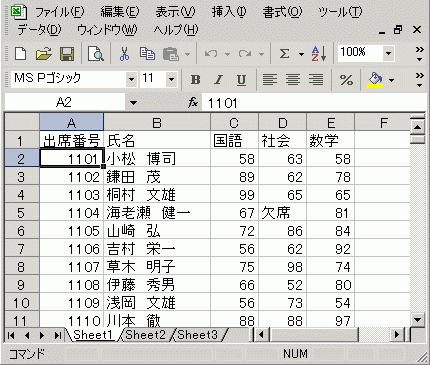Toggle Underline formatting
The width and height of the screenshot is (430, 365).
click(x=241, y=80)
